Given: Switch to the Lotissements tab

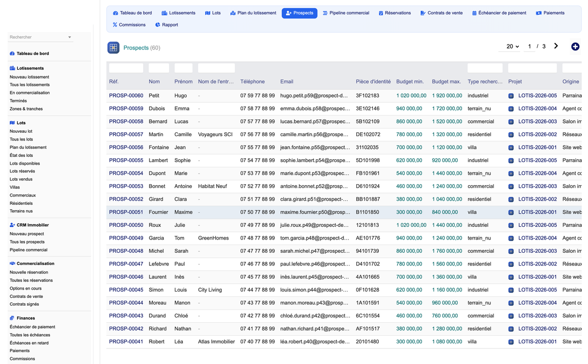Looking at the screenshot, I should (178, 13).
